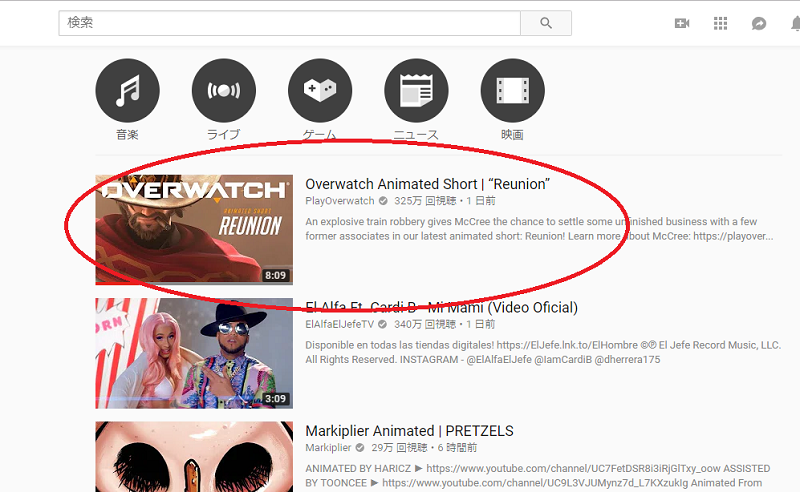
Task: Select the ゲーム gaming category icon
Action: (320, 90)
